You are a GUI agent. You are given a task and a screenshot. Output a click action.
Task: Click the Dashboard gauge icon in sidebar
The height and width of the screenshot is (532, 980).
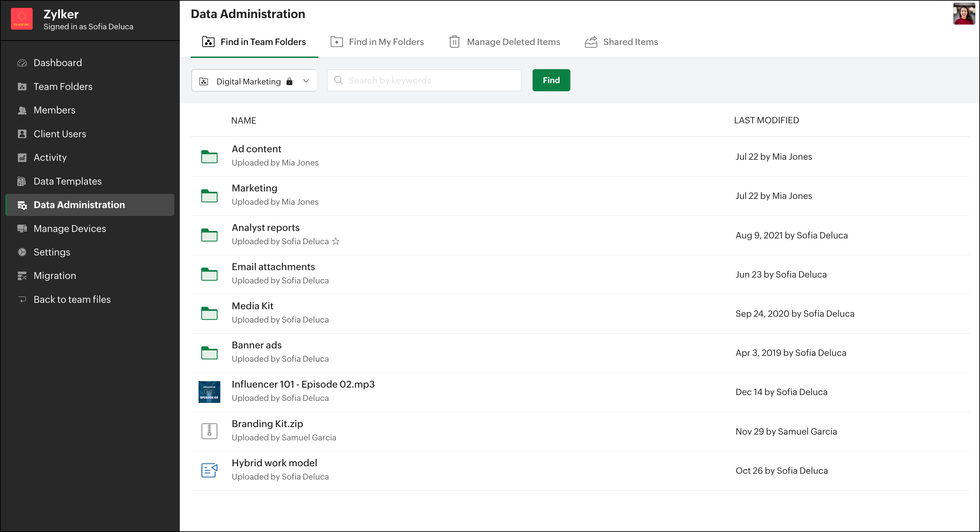22,63
